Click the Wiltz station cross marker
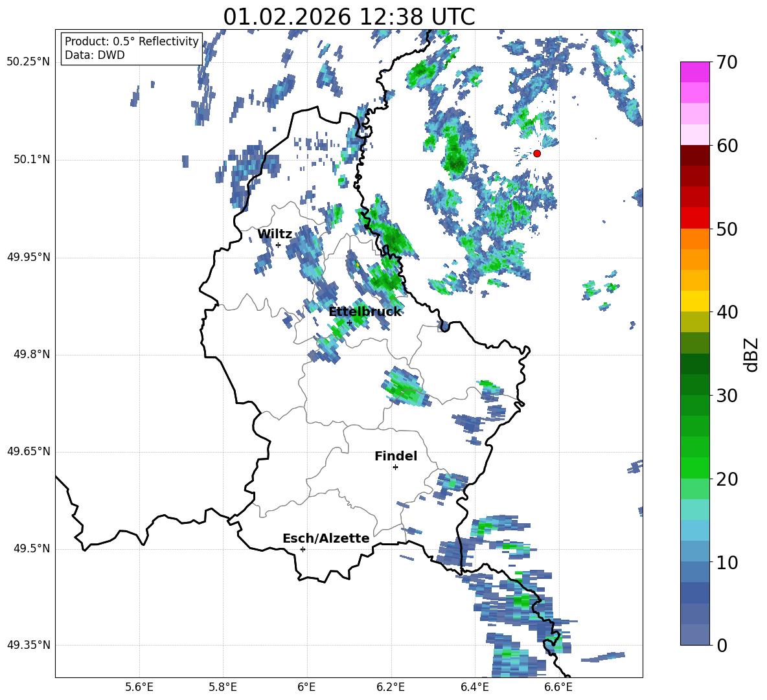The width and height of the screenshot is (767, 700). pos(279,245)
